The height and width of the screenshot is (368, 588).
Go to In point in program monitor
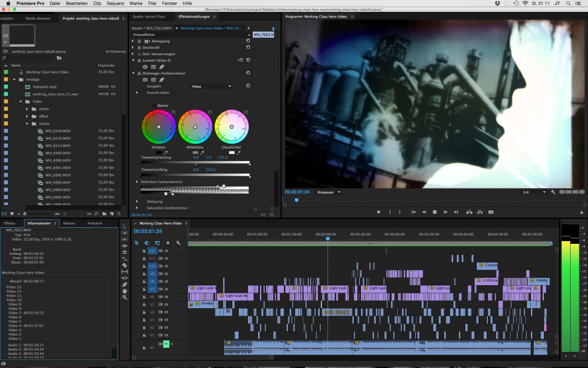pyautogui.click(x=413, y=212)
